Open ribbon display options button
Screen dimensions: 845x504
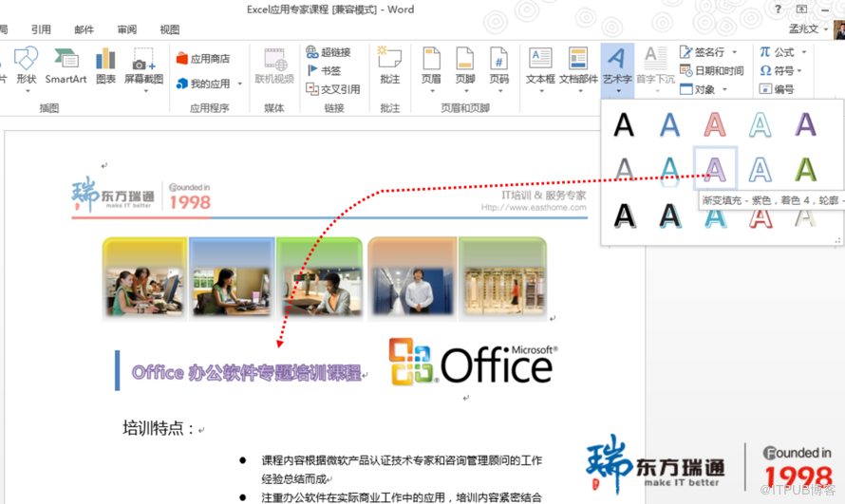coord(802,9)
